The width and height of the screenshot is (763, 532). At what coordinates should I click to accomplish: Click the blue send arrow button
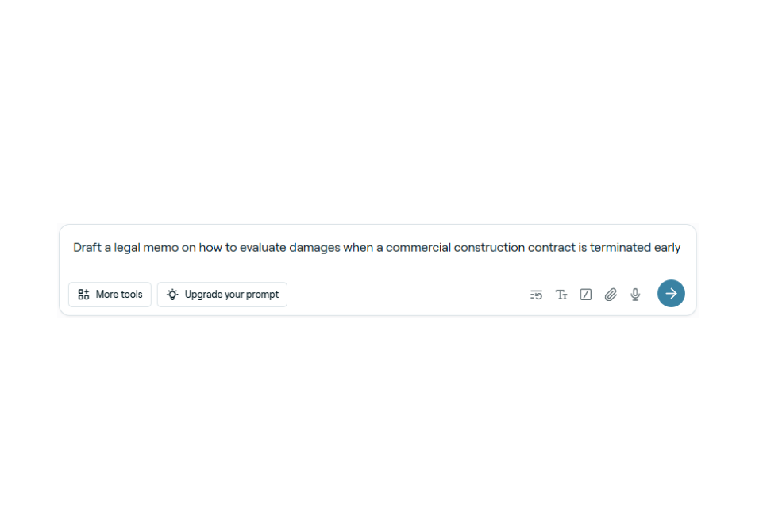coord(671,294)
